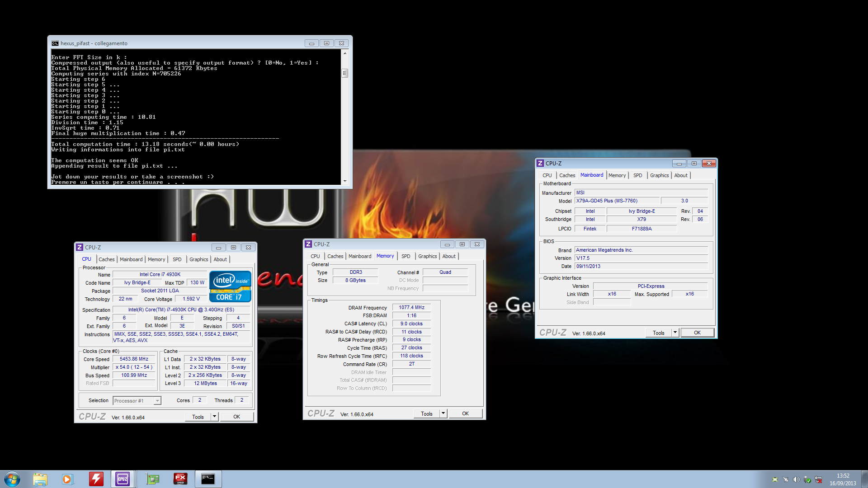Click the console scrollbar up arrow

coord(345,53)
